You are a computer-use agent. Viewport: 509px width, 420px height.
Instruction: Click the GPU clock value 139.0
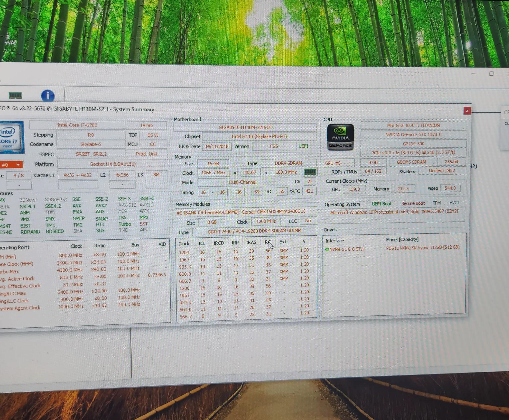pyautogui.click(x=354, y=189)
